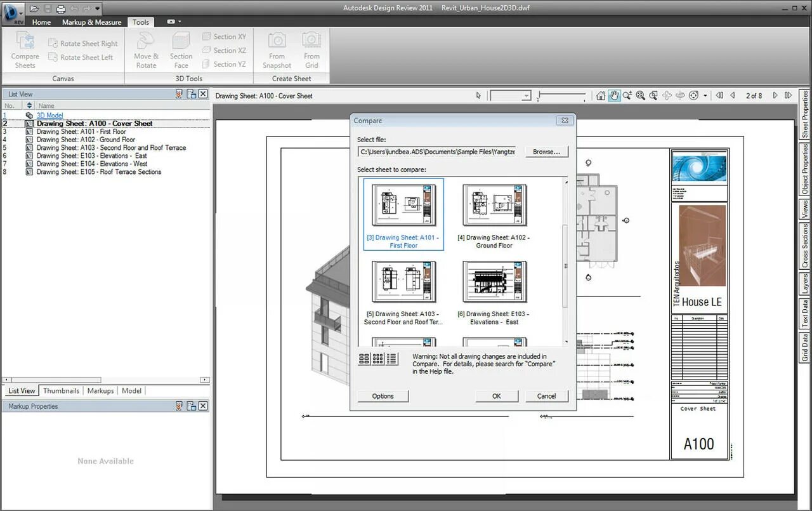Open the 3D Model link in list
This screenshot has width=812, height=511.
tap(49, 116)
